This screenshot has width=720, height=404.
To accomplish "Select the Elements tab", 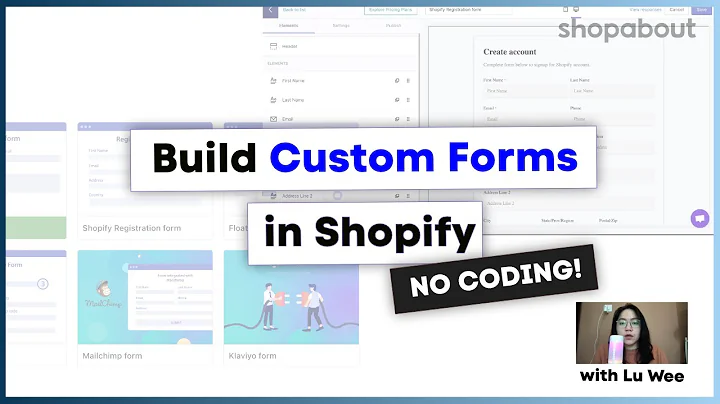I will pyautogui.click(x=288, y=26).
